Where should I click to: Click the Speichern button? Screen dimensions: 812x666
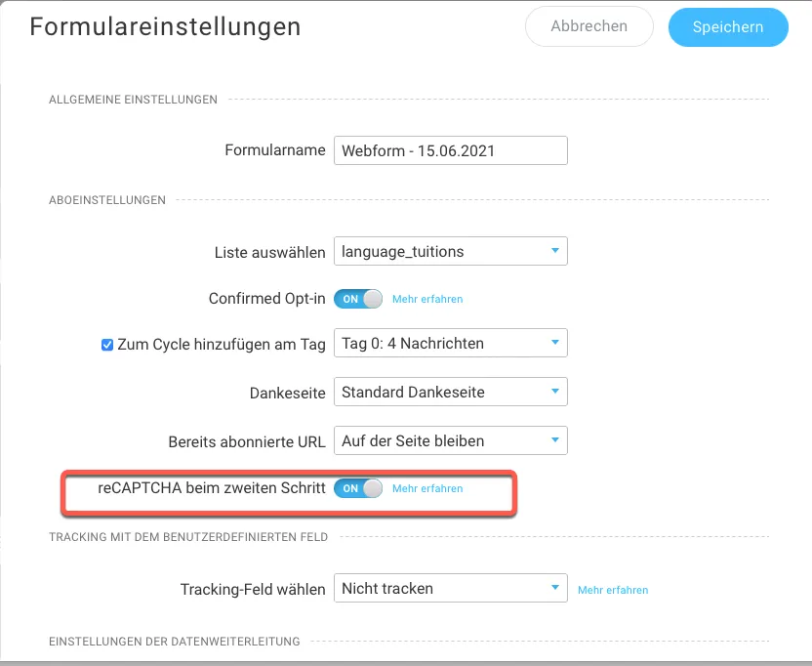click(x=728, y=27)
